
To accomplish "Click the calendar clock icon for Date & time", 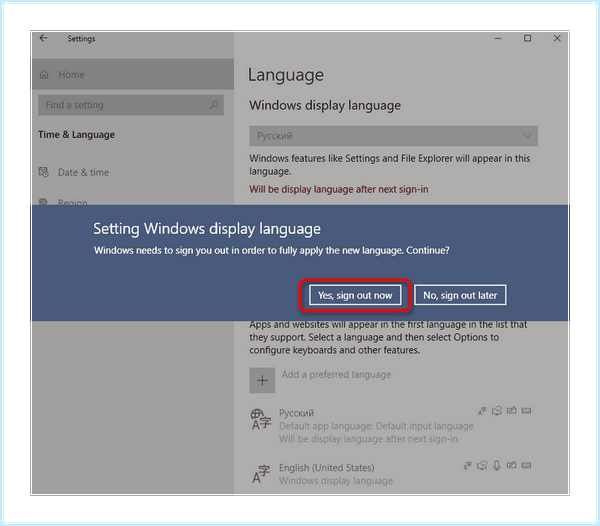I will coord(44,172).
